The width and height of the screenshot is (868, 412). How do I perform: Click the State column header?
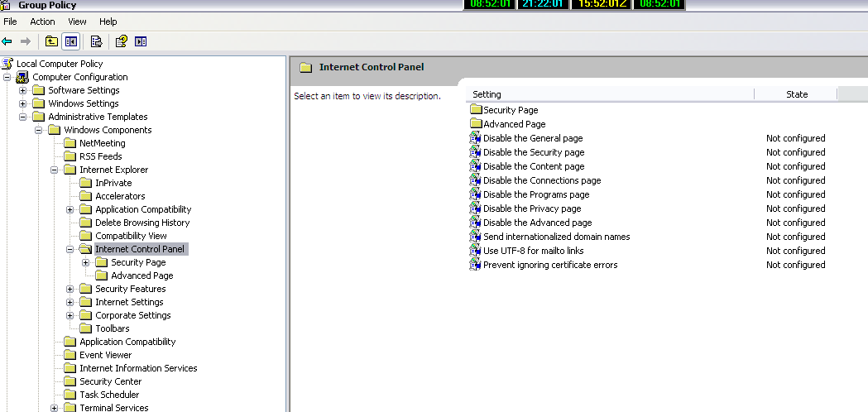[796, 94]
